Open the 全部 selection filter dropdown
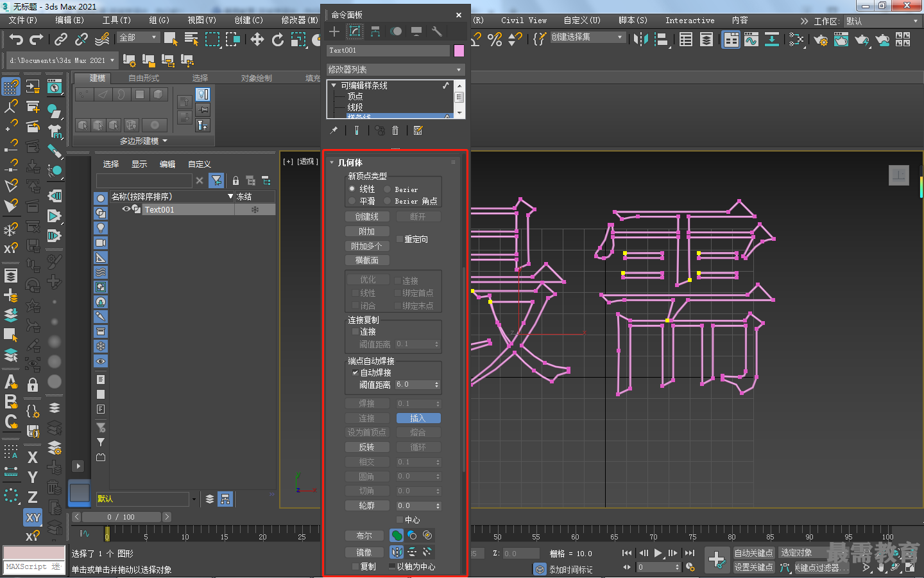The width and height of the screenshot is (924, 578). 138,37
